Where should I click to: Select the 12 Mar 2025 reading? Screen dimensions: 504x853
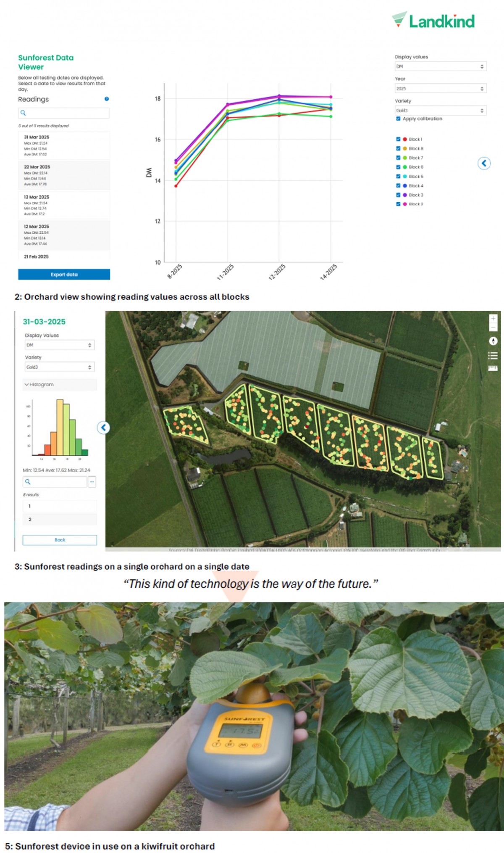(64, 235)
